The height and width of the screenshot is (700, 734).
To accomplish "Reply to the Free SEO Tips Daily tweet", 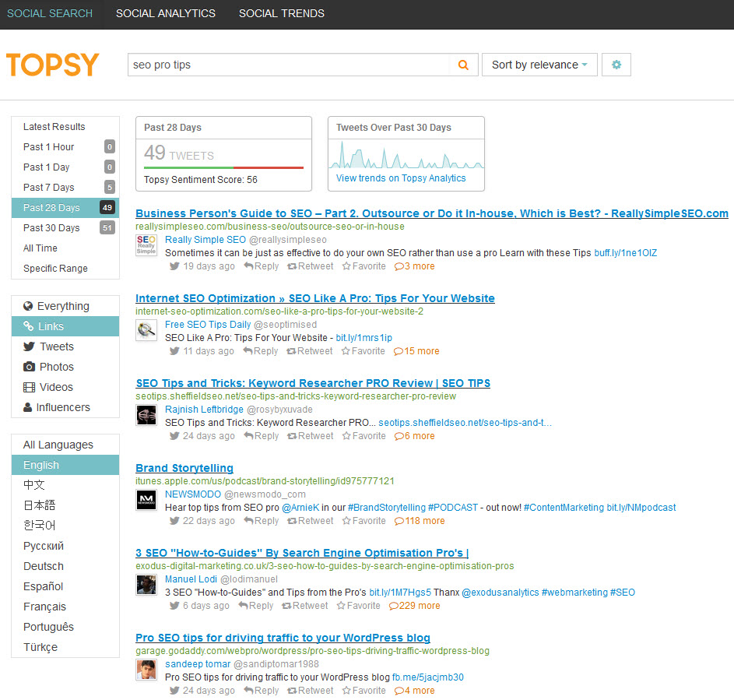I will click(260, 351).
